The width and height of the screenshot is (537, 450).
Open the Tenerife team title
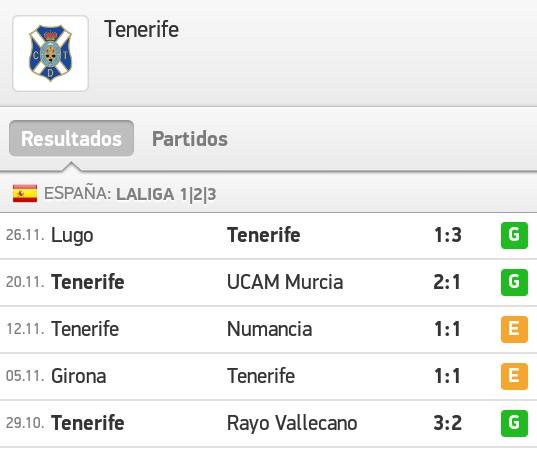point(141,29)
